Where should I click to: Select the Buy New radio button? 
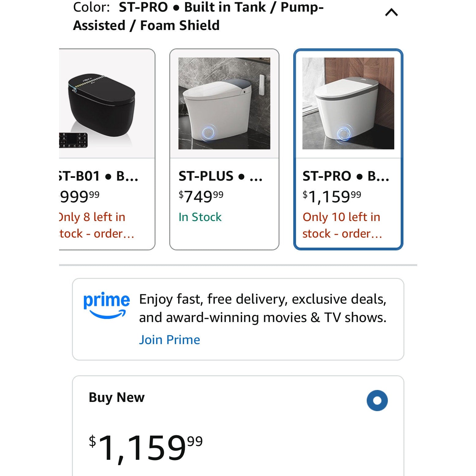377,400
